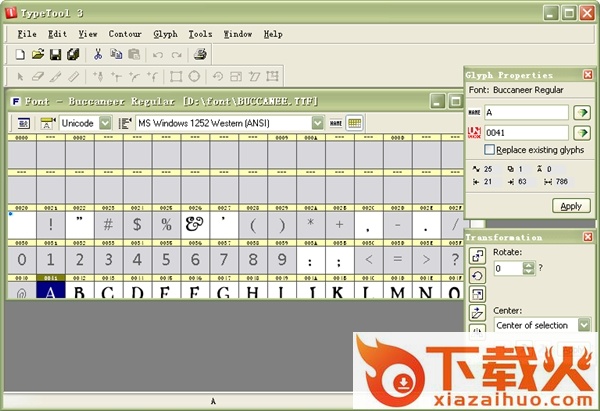
Task: Open the Tools menu
Action: tap(200, 34)
